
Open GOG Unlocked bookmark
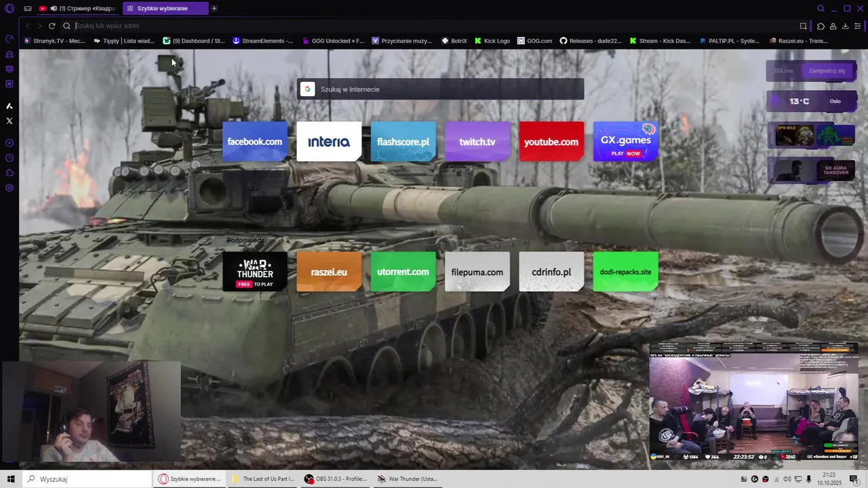(x=333, y=41)
